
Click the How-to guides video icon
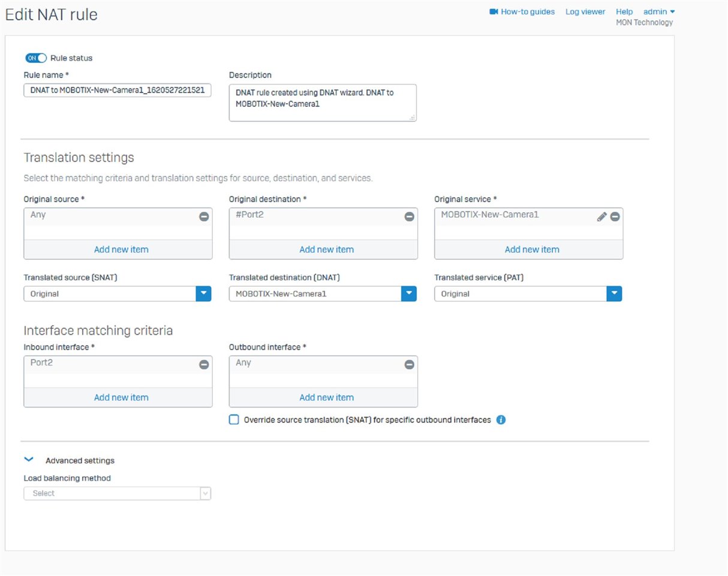[x=494, y=12]
